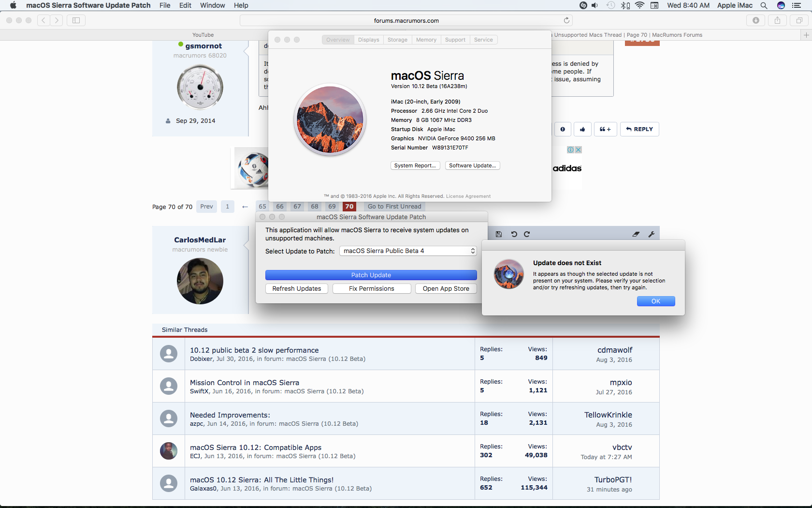Open thread 10.12 public beta 2 slow performance

tap(254, 350)
